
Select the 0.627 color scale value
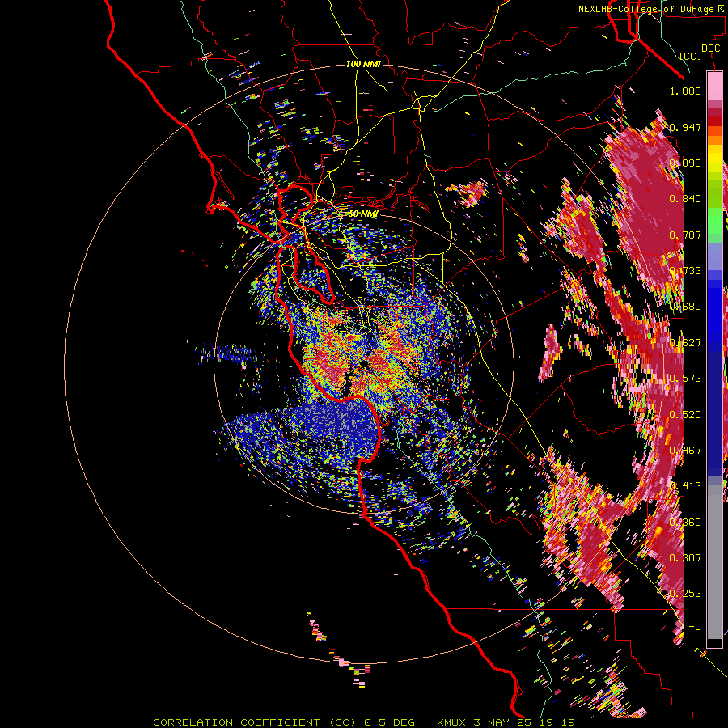[x=685, y=343]
